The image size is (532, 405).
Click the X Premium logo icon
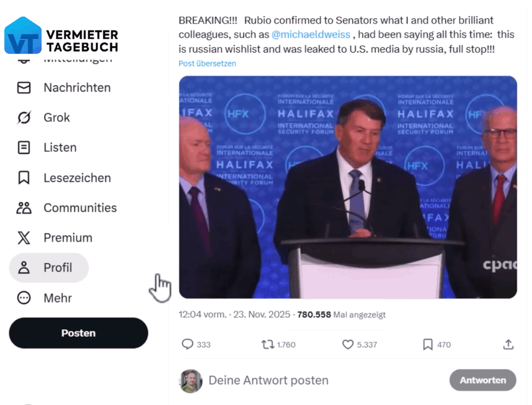24,238
